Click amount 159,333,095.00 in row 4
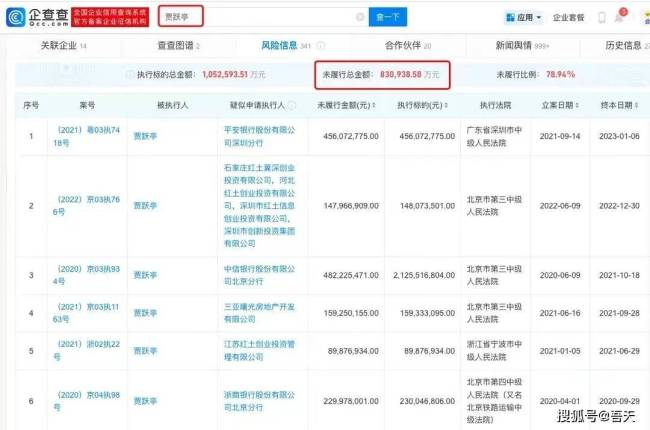Screen dimensions: 650x430 427,313
